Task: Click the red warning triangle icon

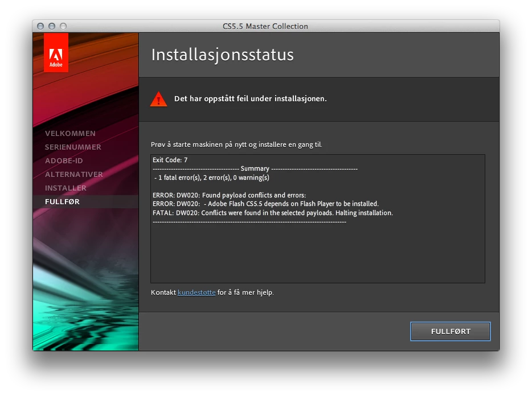Action: (x=158, y=99)
